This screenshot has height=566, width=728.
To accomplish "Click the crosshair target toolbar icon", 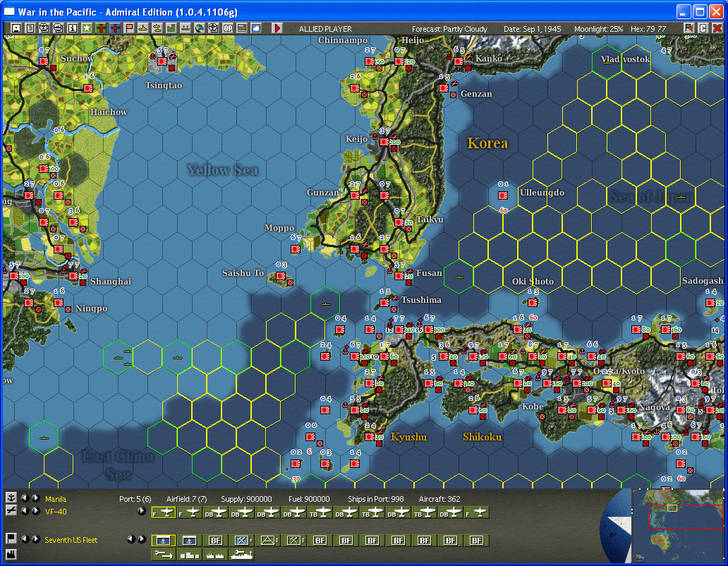I will pyautogui.click(x=213, y=28).
